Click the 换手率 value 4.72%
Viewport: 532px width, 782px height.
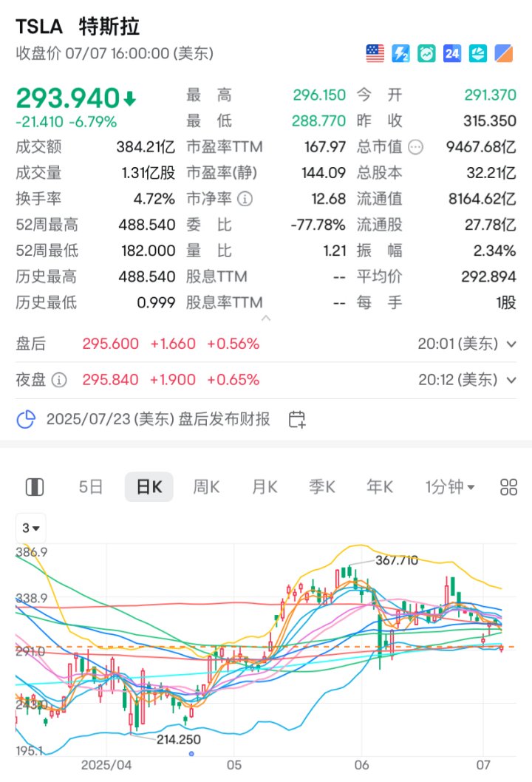tap(154, 199)
